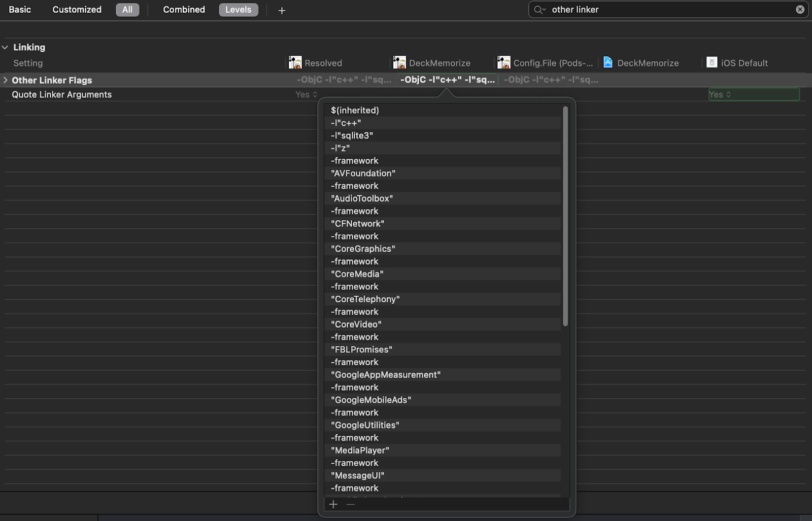This screenshot has width=812, height=521.
Task: Click the Setting column header
Action: (x=28, y=63)
